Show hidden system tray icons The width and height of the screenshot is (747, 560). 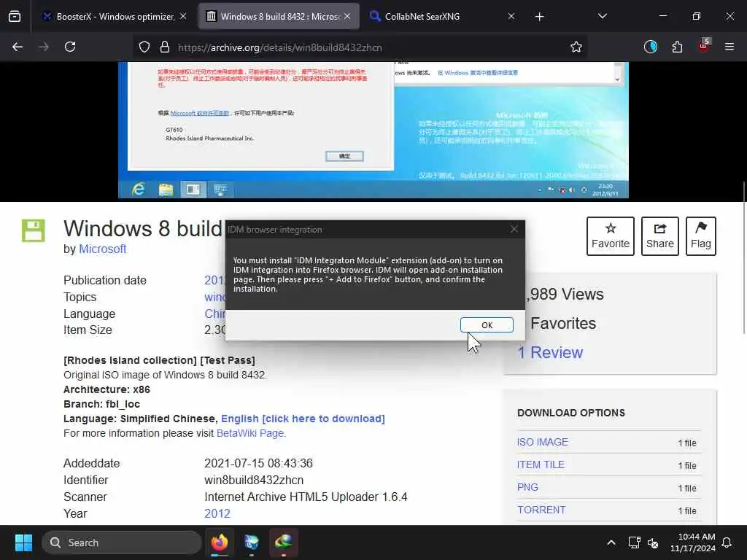point(611,542)
